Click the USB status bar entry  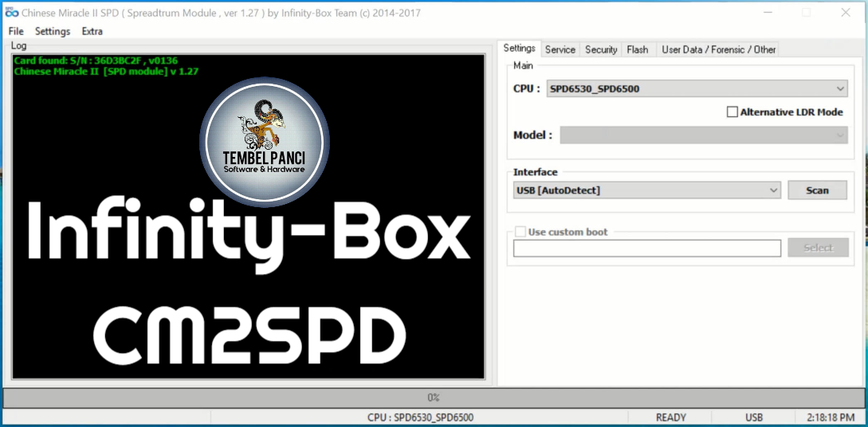tap(754, 417)
